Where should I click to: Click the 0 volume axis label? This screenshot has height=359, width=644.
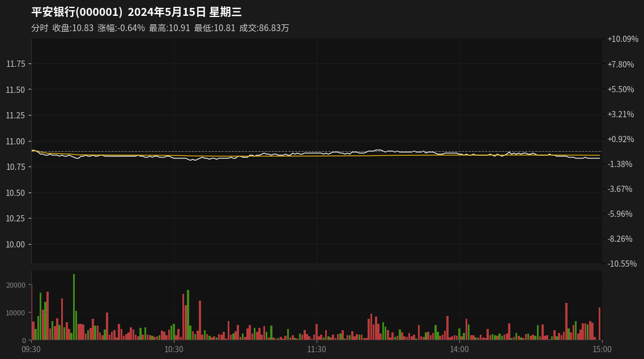pos(24,340)
